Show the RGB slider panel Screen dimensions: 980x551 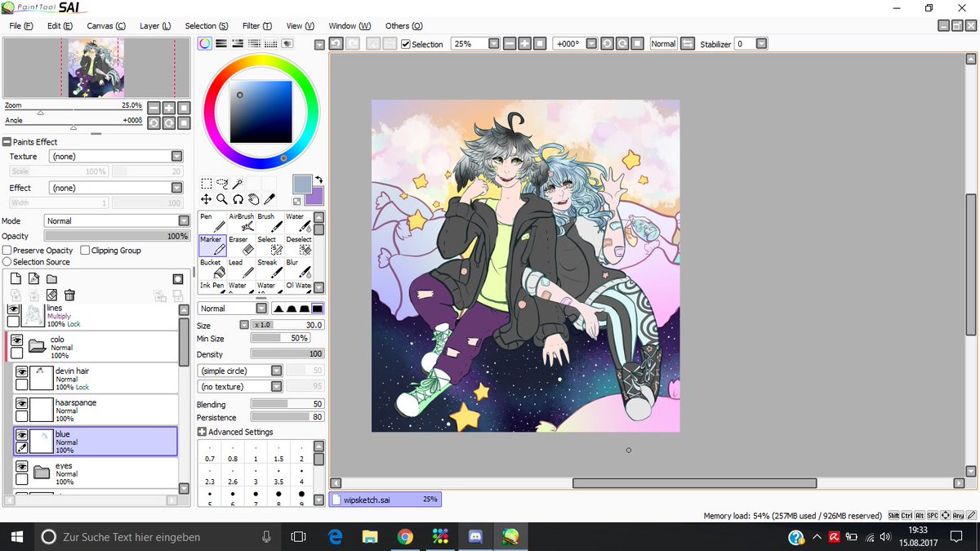220,43
